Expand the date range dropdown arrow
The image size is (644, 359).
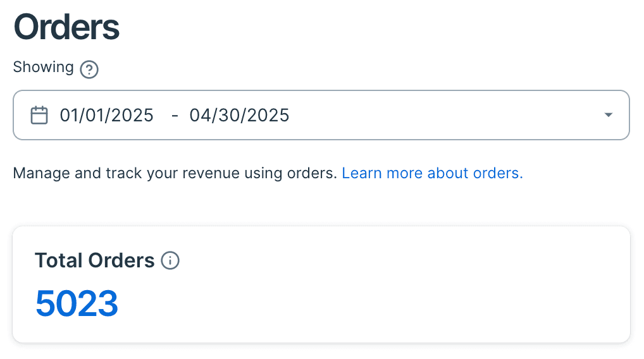(x=609, y=115)
